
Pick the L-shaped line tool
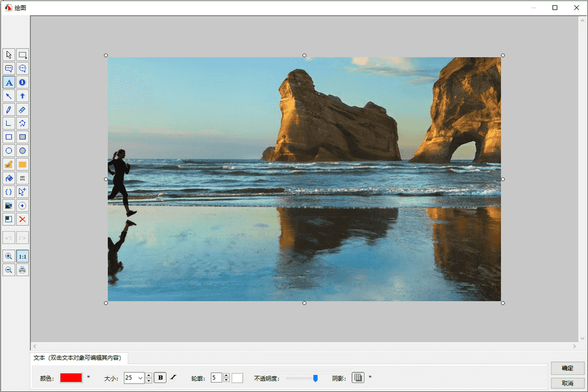[9, 123]
